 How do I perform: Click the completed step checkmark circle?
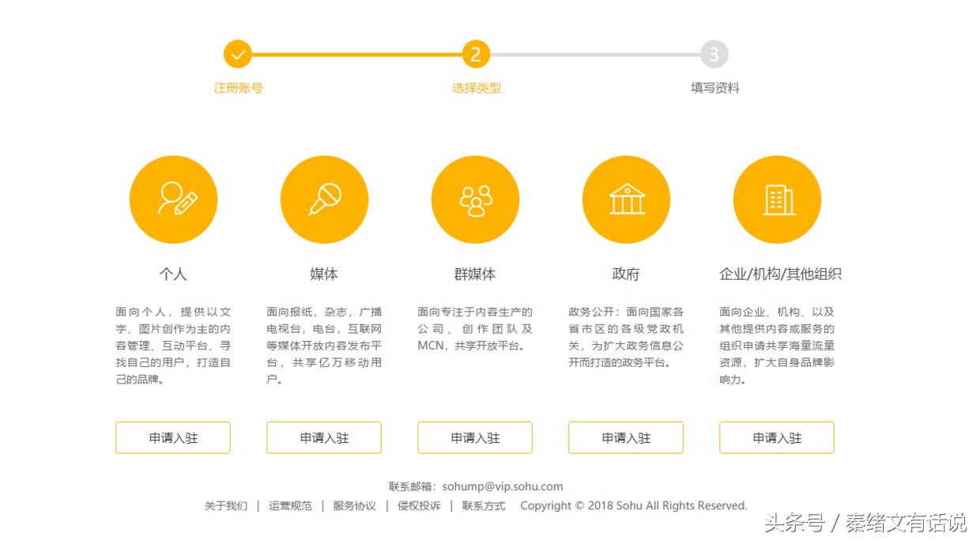click(x=238, y=55)
